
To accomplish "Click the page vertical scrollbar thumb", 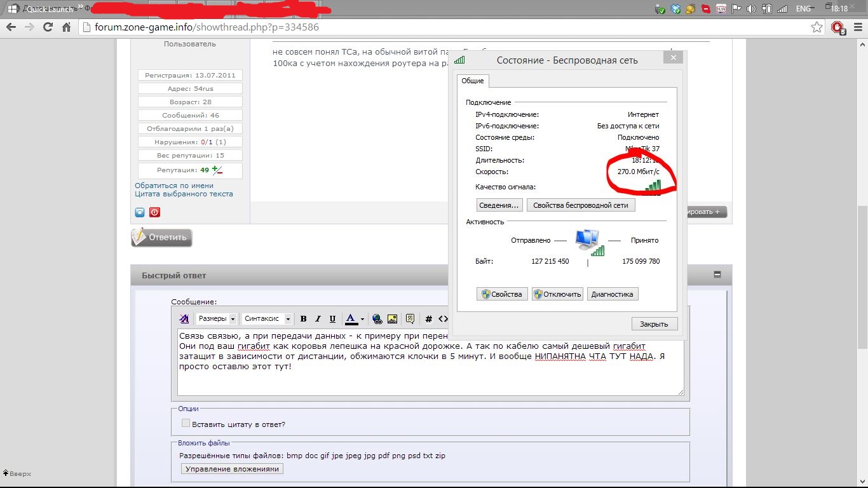I will click(x=862, y=276).
